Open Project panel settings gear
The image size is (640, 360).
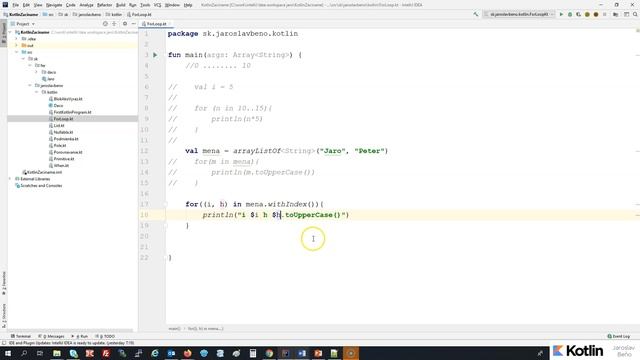point(125,24)
